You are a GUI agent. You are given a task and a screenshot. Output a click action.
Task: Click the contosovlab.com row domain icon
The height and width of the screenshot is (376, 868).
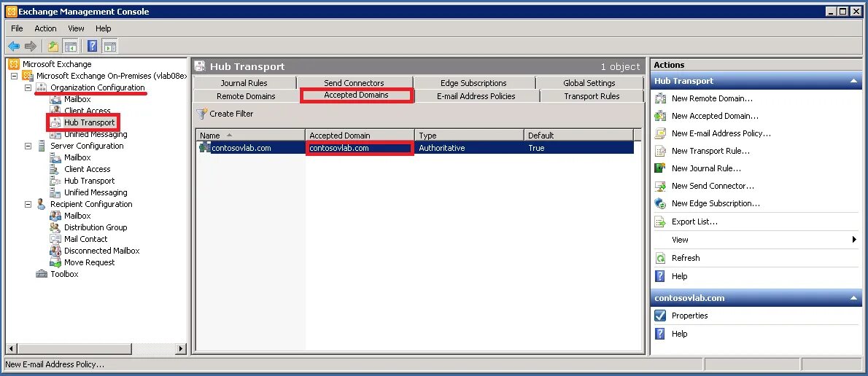(x=205, y=148)
